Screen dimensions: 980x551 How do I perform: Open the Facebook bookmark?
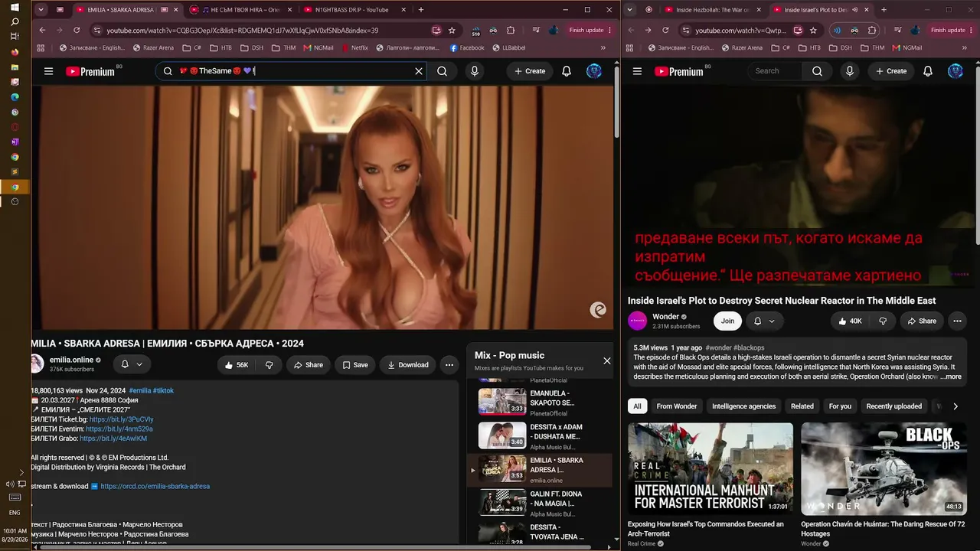467,47
